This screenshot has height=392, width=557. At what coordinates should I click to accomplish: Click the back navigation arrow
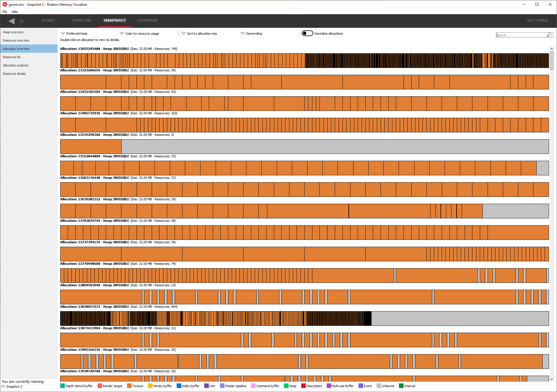(x=11, y=21)
